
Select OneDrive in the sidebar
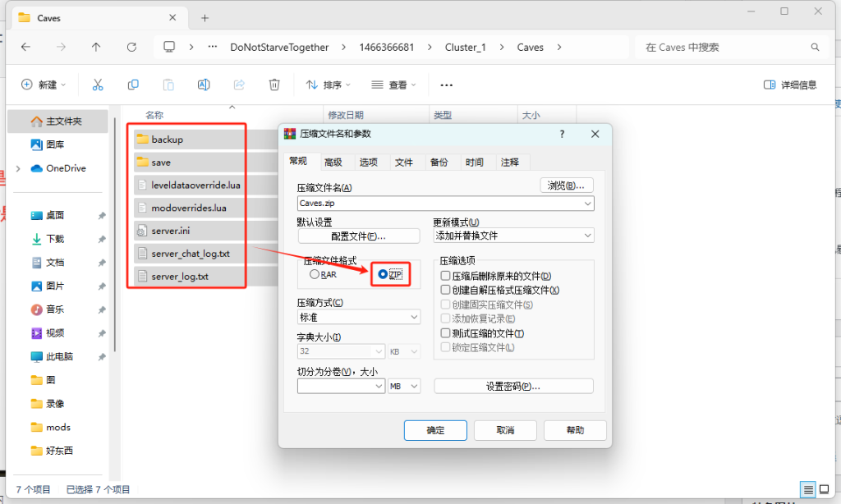tap(58, 168)
